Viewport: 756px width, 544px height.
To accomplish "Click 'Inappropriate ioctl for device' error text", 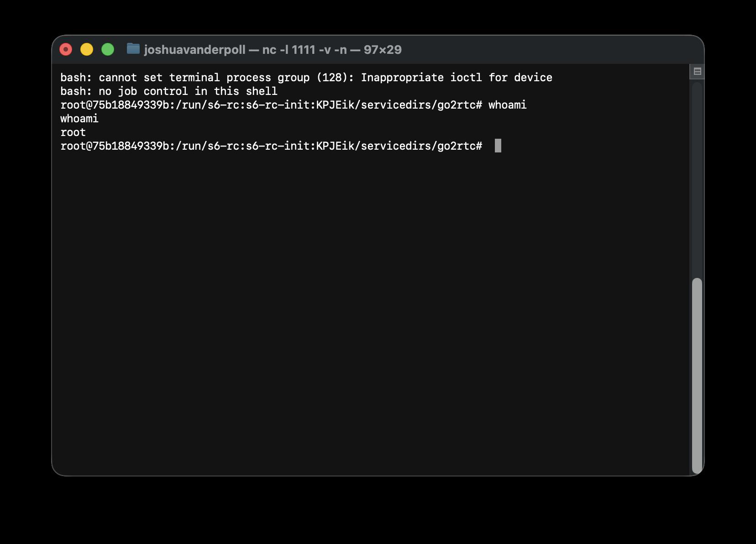I will pos(457,78).
